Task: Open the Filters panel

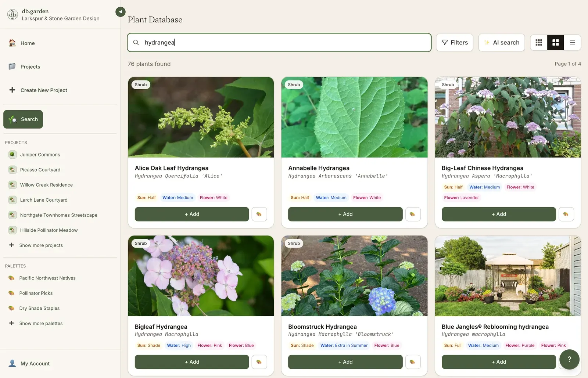Action: [x=455, y=43]
